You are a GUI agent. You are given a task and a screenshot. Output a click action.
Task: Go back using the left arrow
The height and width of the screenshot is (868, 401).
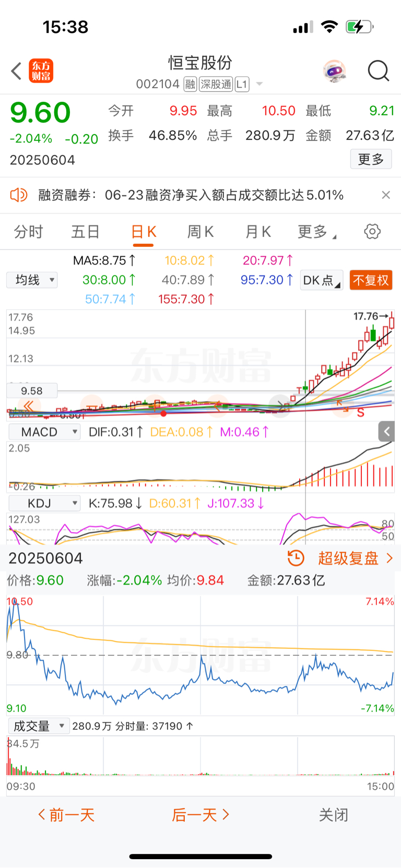click(x=16, y=71)
